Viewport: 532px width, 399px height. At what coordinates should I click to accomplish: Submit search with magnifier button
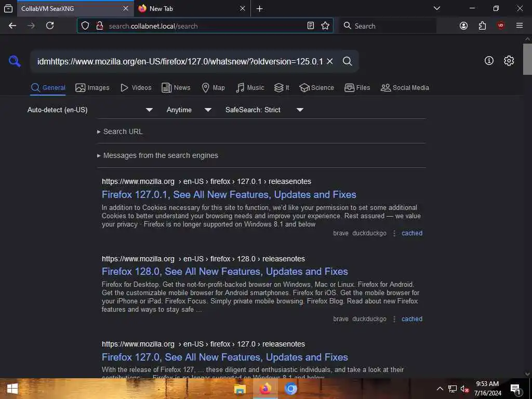tap(348, 61)
